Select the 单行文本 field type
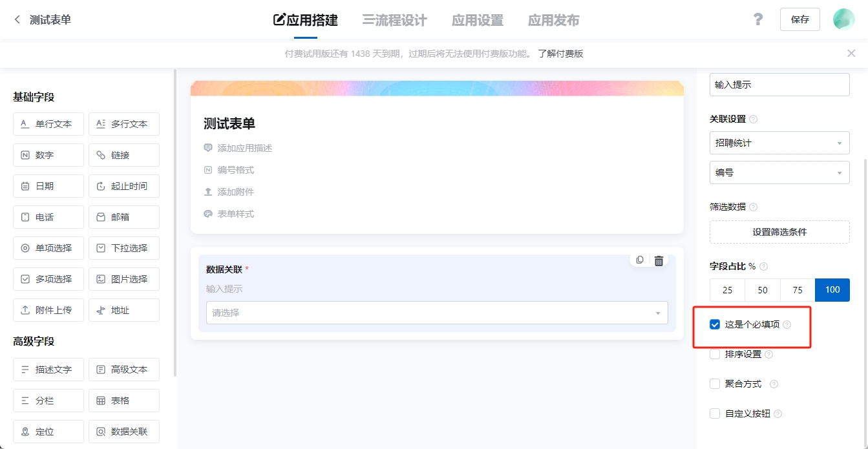 48,123
